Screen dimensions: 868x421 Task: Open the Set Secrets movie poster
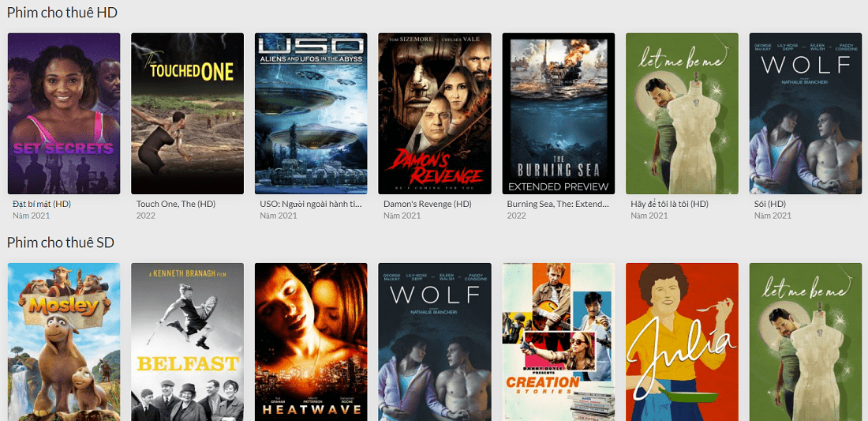[x=64, y=114]
